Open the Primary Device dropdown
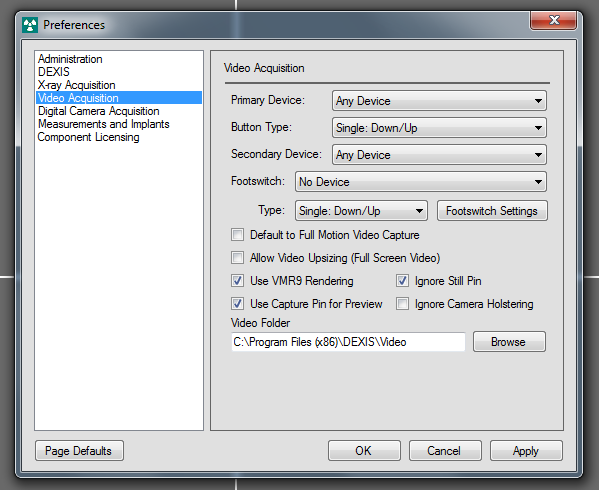The height and width of the screenshot is (490, 599). 439,101
